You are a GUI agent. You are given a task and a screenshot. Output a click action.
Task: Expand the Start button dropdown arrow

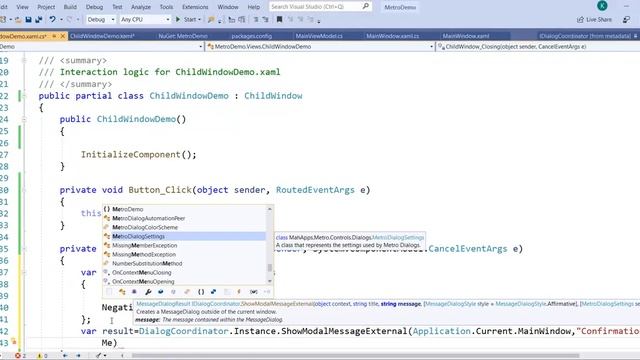click(x=199, y=19)
